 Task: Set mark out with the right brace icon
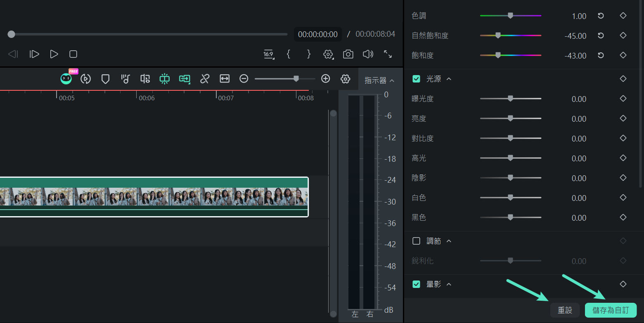(x=308, y=54)
